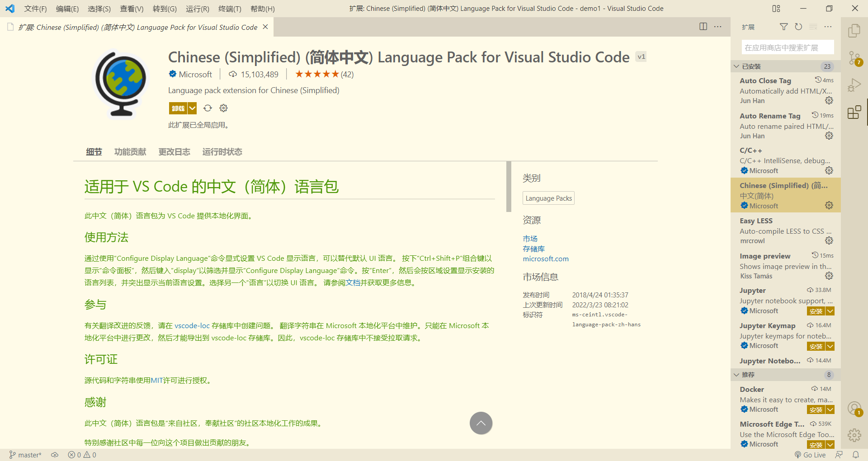The height and width of the screenshot is (461, 868).
Task: Open the Manage gear in activity bar
Action: click(x=854, y=435)
